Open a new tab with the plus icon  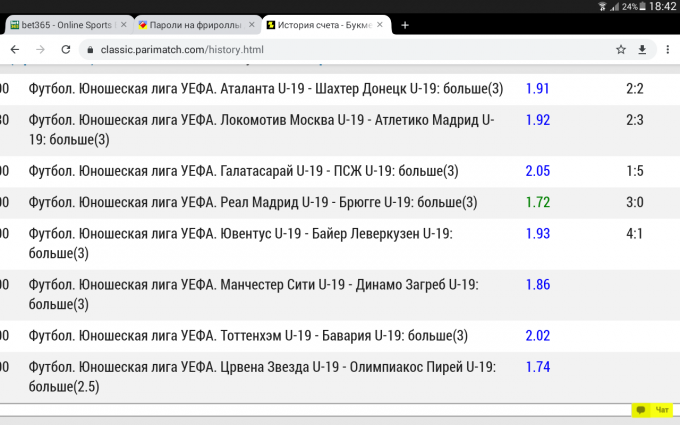click(x=405, y=25)
